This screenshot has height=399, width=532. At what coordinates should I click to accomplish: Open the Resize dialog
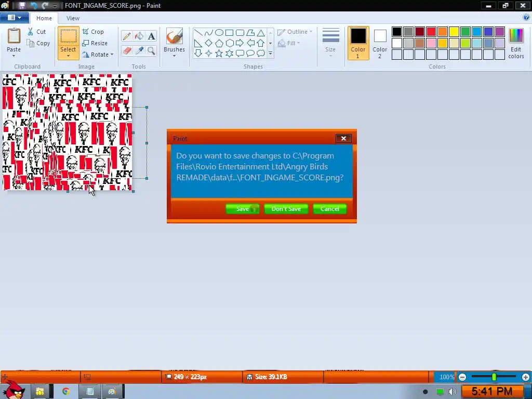[x=95, y=43]
